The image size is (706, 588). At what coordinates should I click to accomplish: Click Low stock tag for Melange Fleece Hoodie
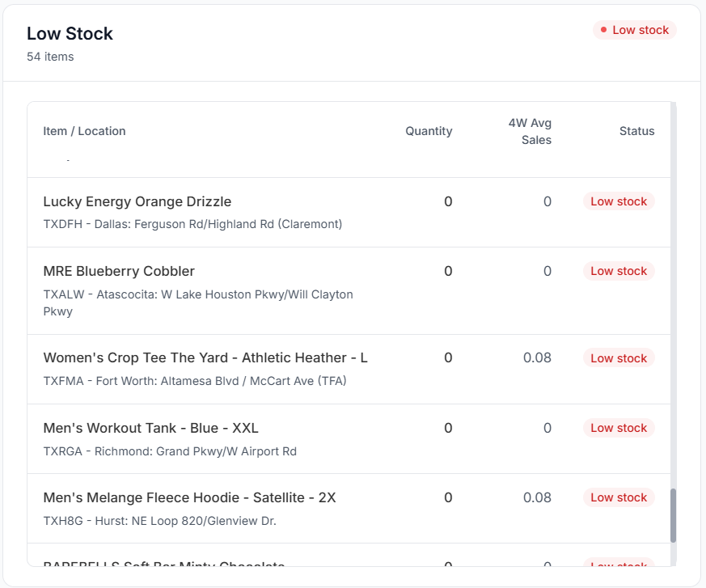click(619, 498)
